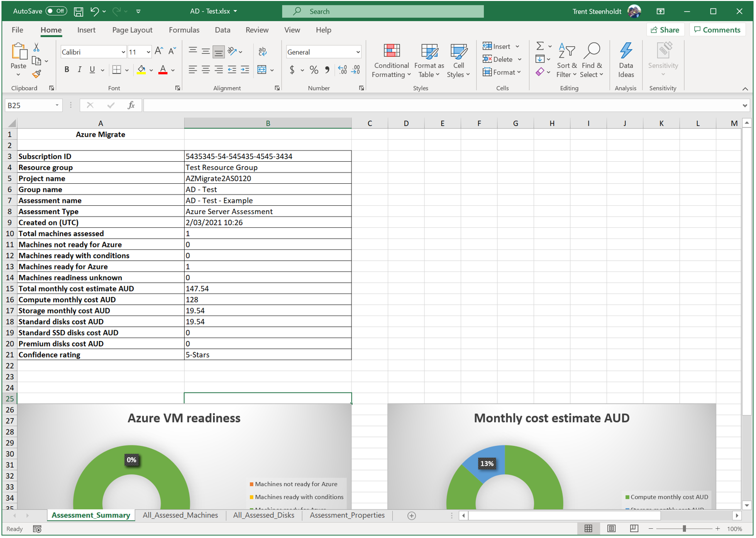Open Sort & Filter options

pos(567,60)
